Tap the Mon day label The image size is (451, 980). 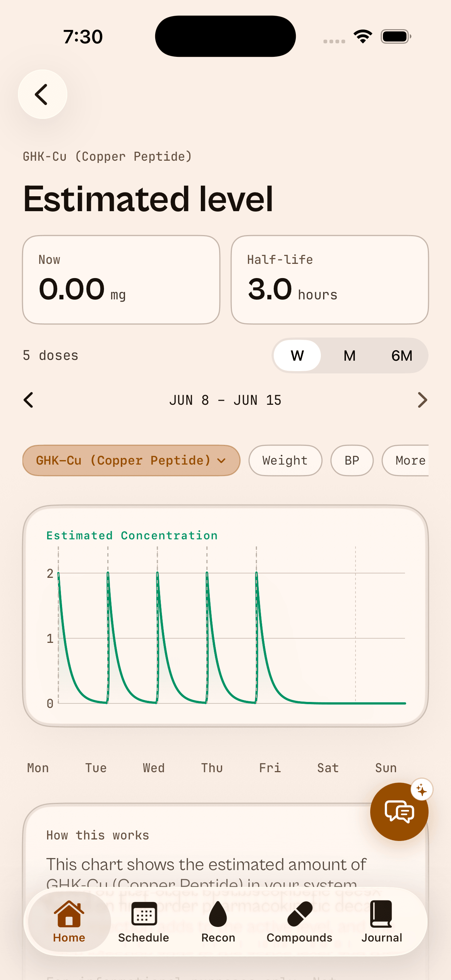click(x=38, y=768)
